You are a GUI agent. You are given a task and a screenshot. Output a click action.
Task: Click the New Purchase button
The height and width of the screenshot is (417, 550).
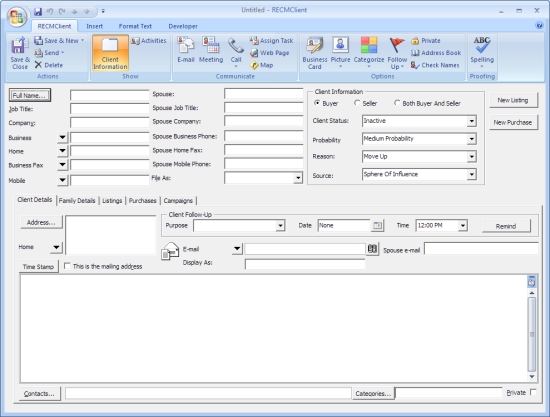point(513,122)
